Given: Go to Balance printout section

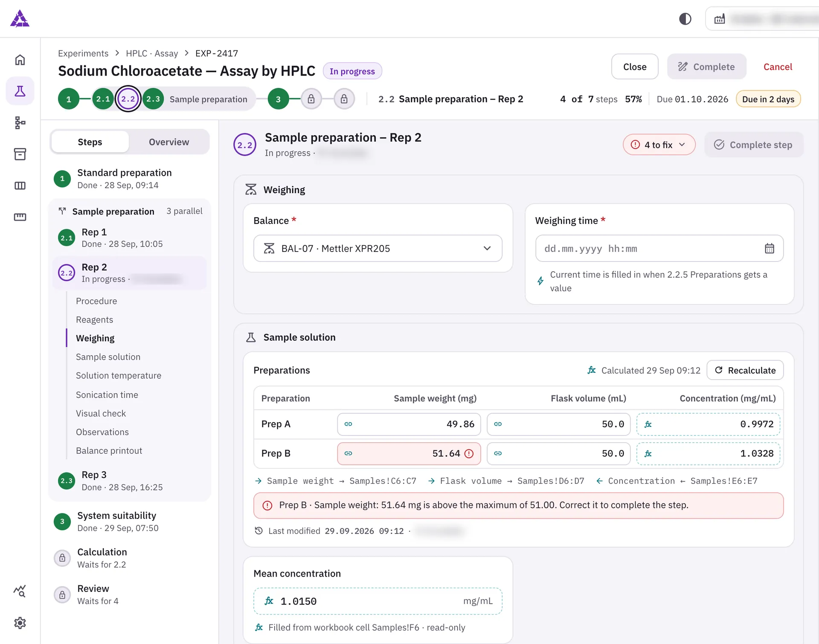Looking at the screenshot, I should click(109, 450).
